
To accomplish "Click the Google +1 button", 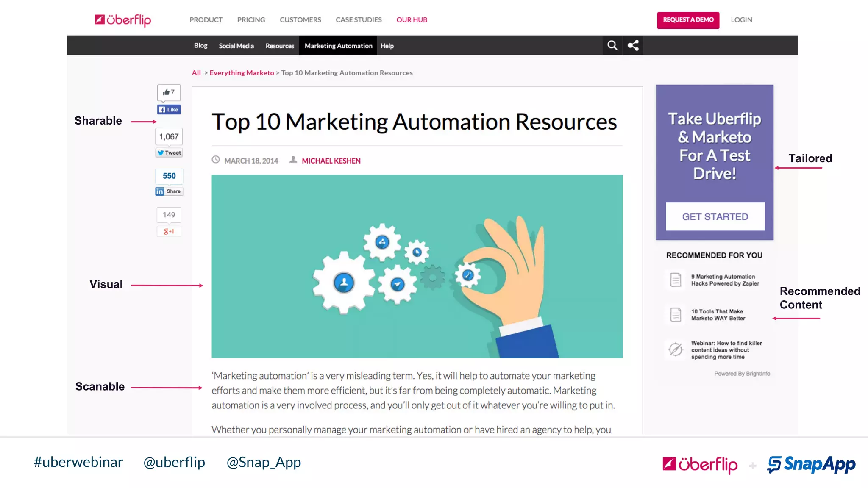I will tap(169, 232).
